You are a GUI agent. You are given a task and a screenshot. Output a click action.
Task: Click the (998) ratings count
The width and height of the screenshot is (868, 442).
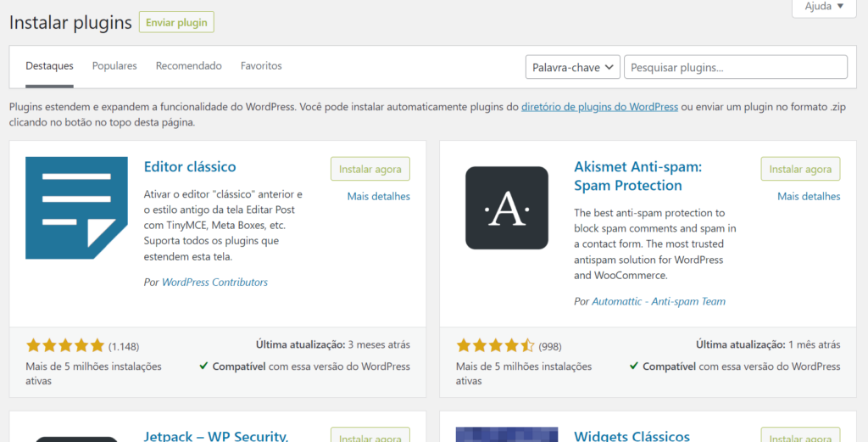click(x=549, y=347)
